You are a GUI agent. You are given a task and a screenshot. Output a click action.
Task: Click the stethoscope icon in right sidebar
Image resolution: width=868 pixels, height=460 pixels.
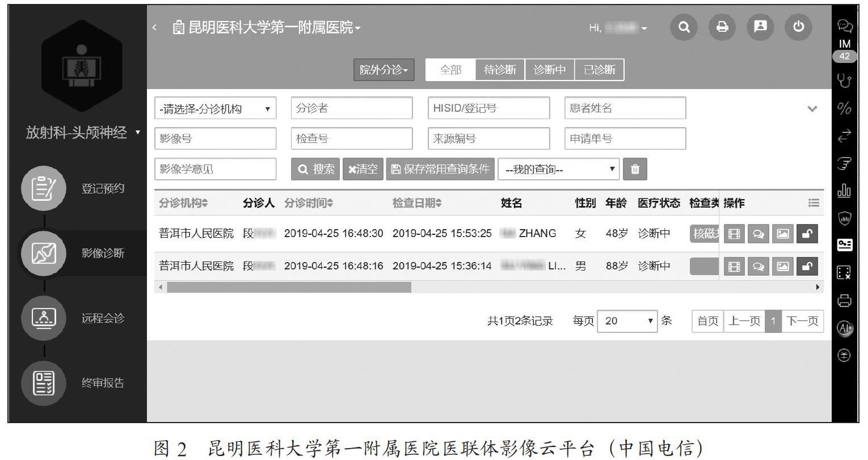pos(845,81)
